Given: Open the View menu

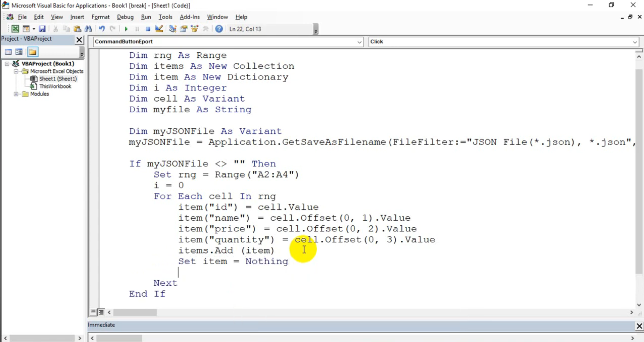Looking at the screenshot, I should click(x=57, y=17).
